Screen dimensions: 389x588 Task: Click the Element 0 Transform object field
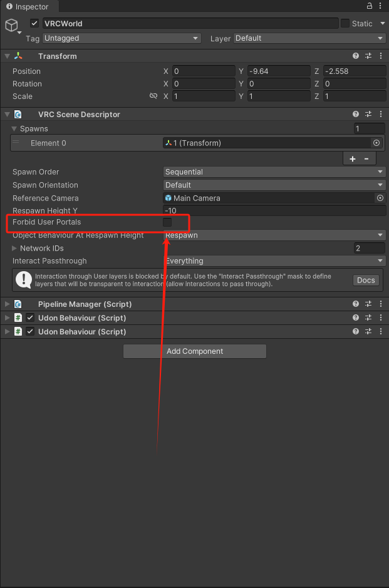pyautogui.click(x=266, y=143)
